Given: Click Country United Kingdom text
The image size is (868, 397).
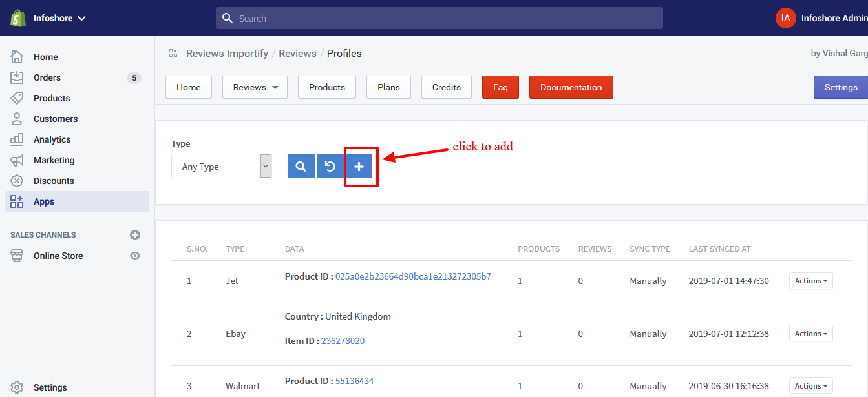Looking at the screenshot, I should (338, 316).
